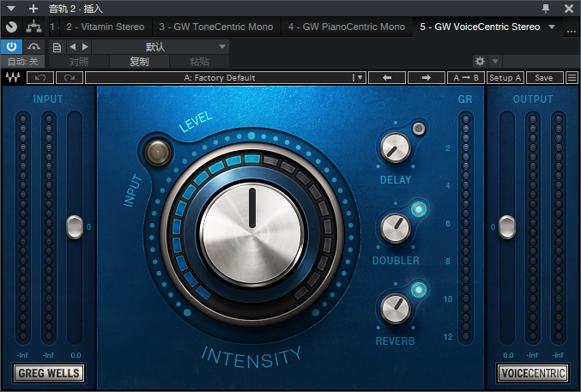Click the 自动: 关 automation mode button
This screenshot has height=392, width=581.
(x=22, y=61)
